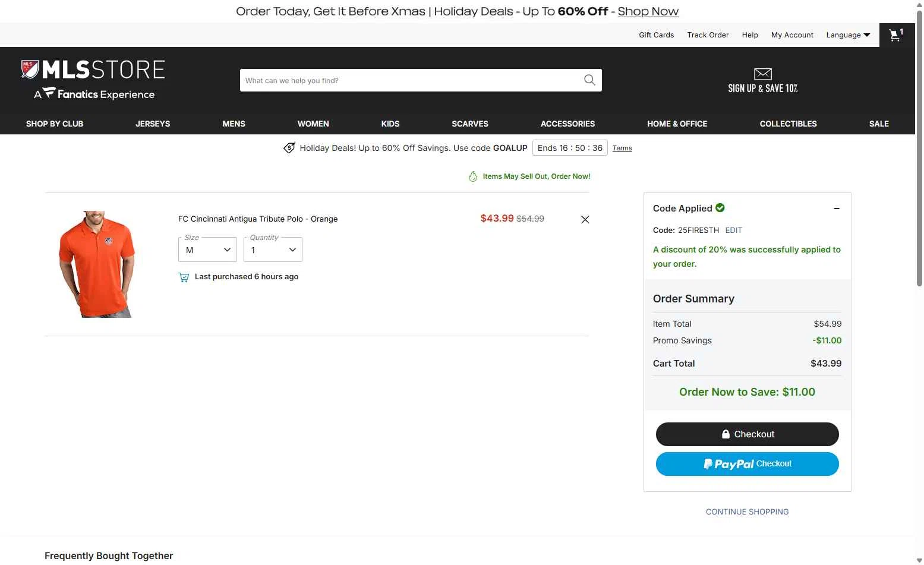This screenshot has height=565, width=924.
Task: Open the Shop By Club menu
Action: (55, 124)
